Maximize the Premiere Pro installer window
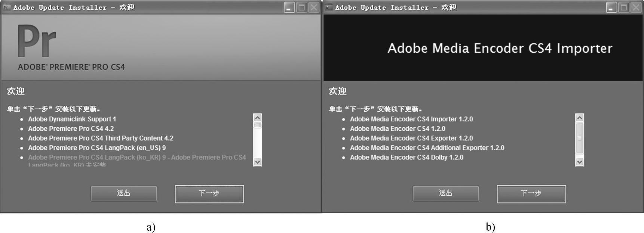This screenshot has height=233, width=644. tap(301, 7)
